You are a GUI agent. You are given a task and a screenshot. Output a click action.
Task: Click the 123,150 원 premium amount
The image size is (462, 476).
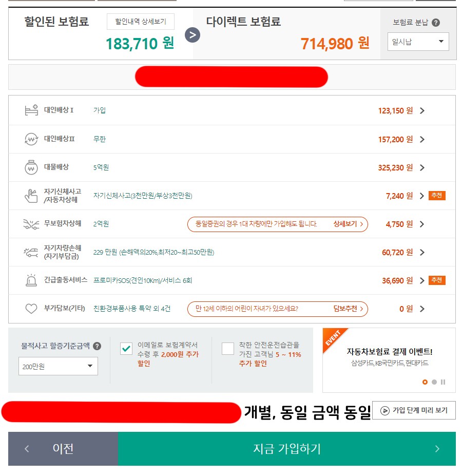pos(395,110)
